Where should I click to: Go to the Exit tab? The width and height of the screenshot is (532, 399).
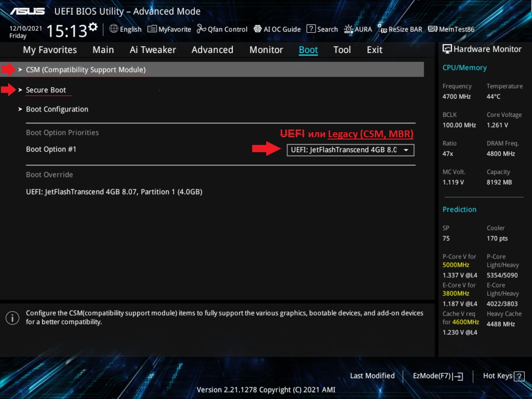point(374,50)
